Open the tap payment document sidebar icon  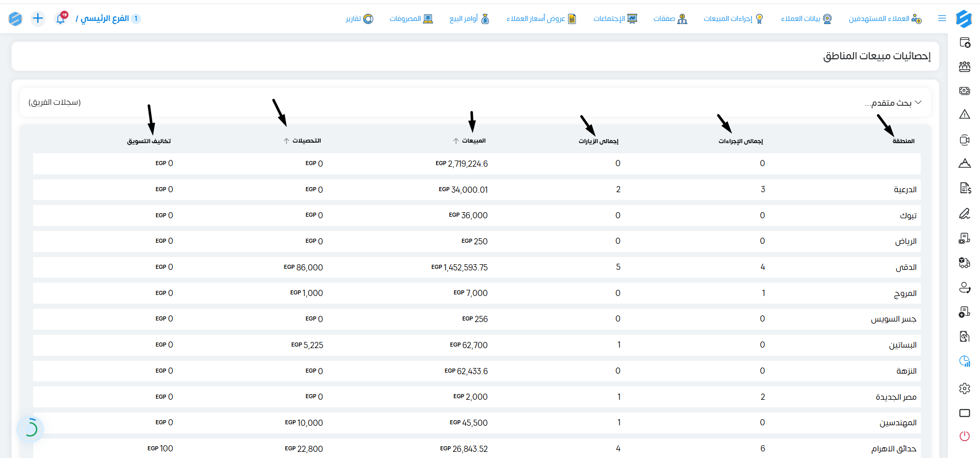tap(965, 336)
